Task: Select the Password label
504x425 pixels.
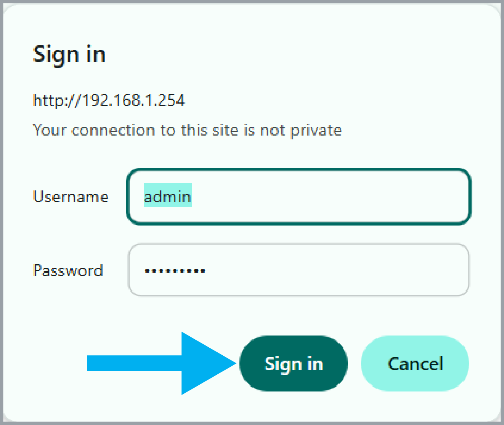Action: (68, 270)
